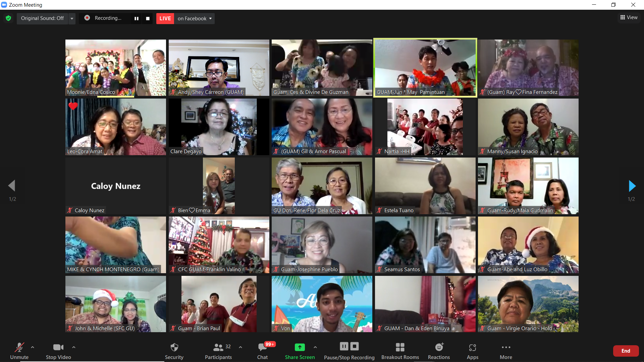Select Seamus Santos video tile

[x=425, y=245]
